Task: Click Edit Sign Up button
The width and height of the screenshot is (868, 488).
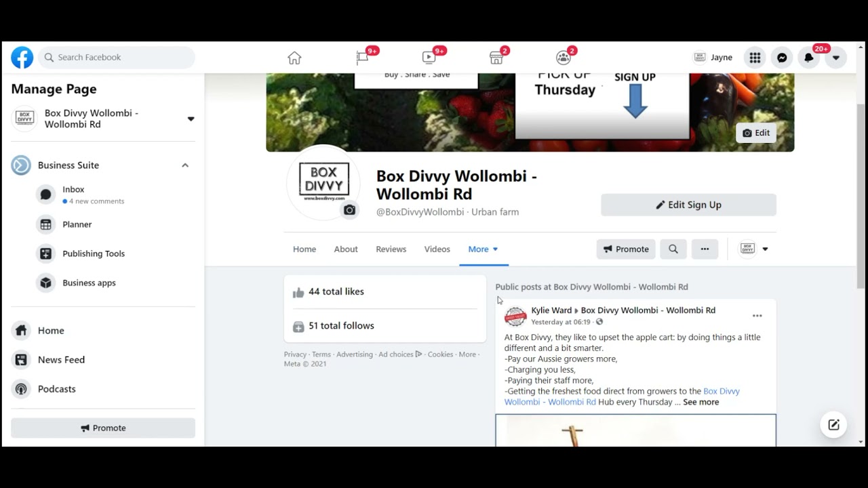Action: (688, 205)
